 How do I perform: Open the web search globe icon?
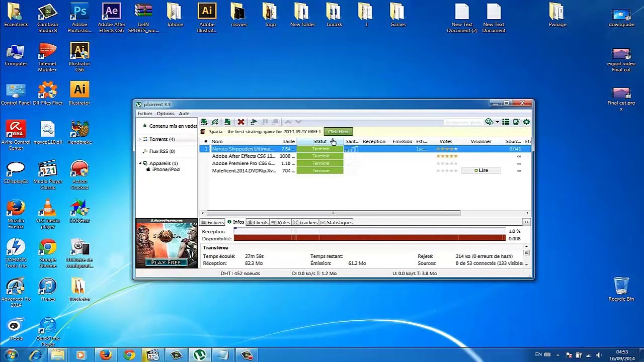489,122
